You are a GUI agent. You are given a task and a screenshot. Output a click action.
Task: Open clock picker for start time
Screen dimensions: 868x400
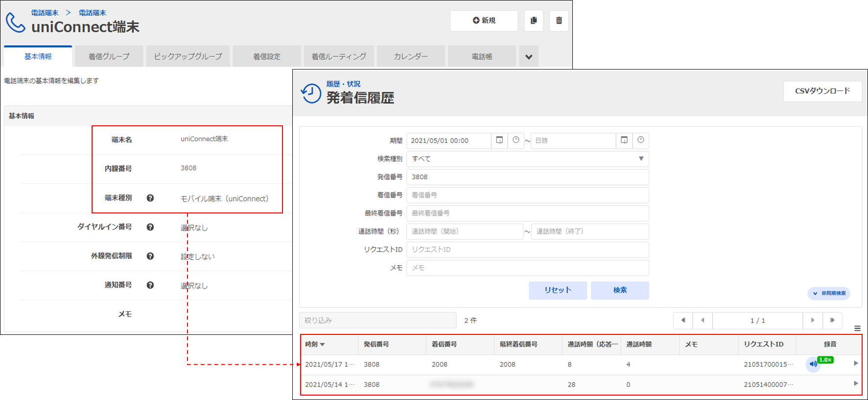pyautogui.click(x=516, y=141)
